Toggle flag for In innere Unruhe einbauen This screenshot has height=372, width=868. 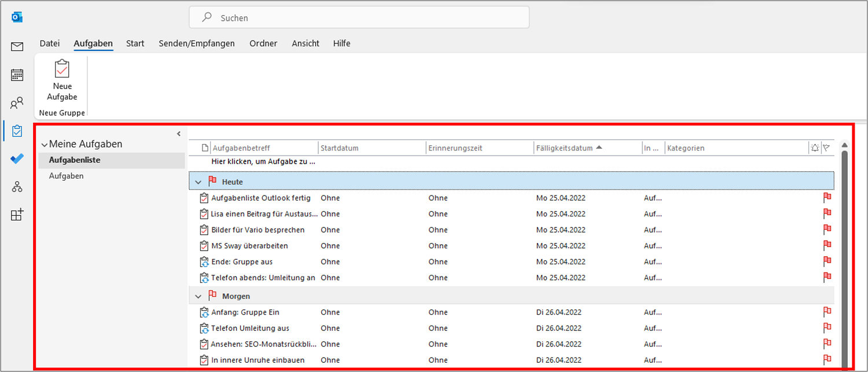[827, 360]
